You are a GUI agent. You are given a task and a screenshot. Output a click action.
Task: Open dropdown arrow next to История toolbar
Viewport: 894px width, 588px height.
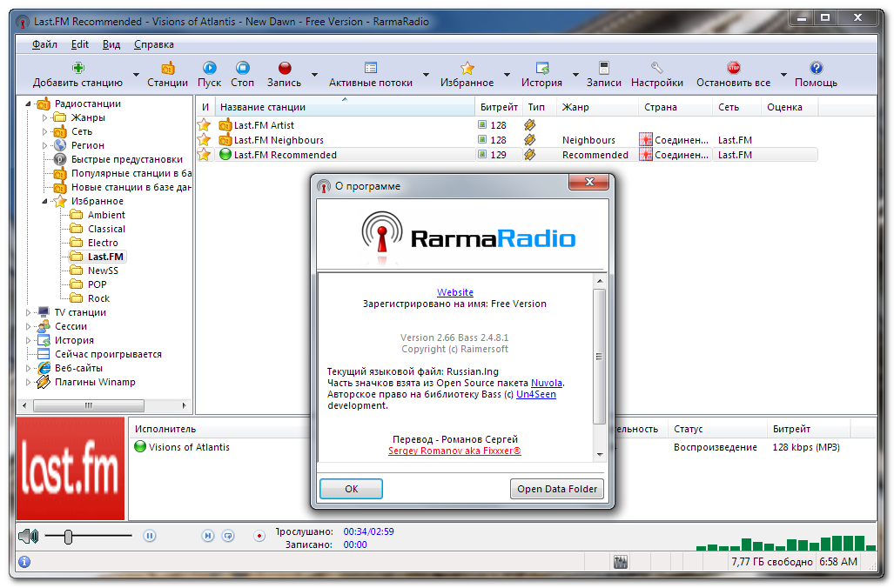tap(575, 75)
